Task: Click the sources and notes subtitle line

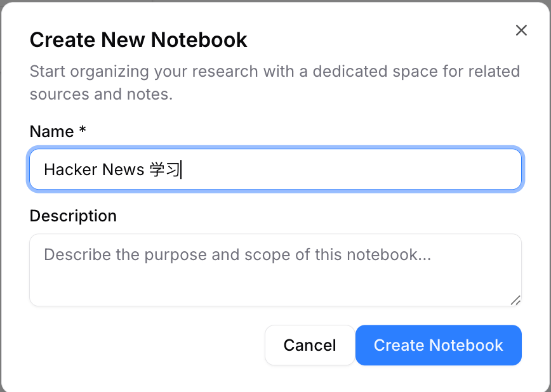Action: pyautogui.click(x=102, y=95)
